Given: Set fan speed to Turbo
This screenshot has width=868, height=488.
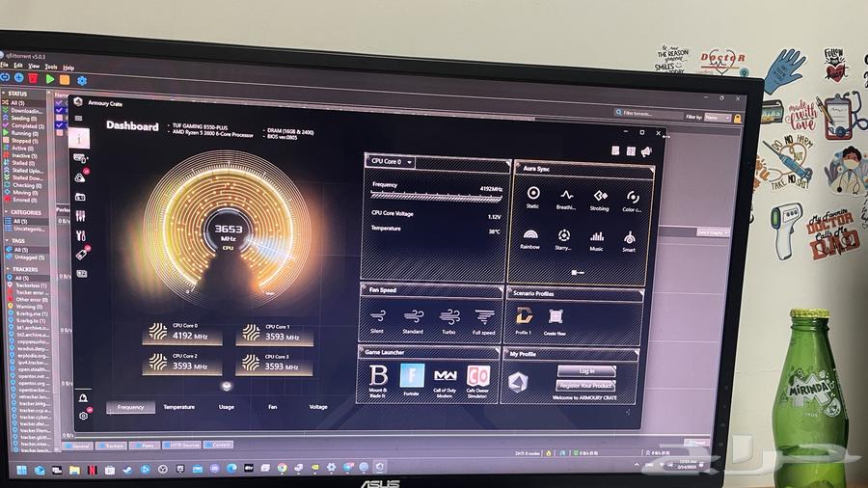Looking at the screenshot, I should (x=448, y=321).
